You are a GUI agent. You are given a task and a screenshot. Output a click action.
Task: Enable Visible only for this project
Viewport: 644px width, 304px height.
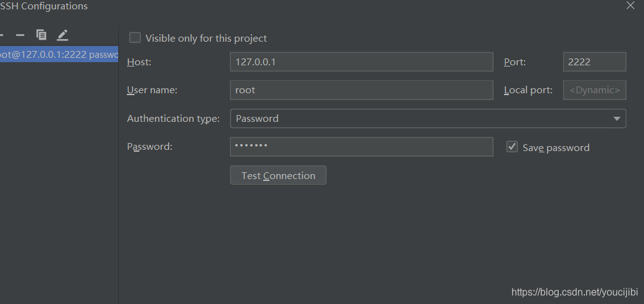pyautogui.click(x=135, y=38)
